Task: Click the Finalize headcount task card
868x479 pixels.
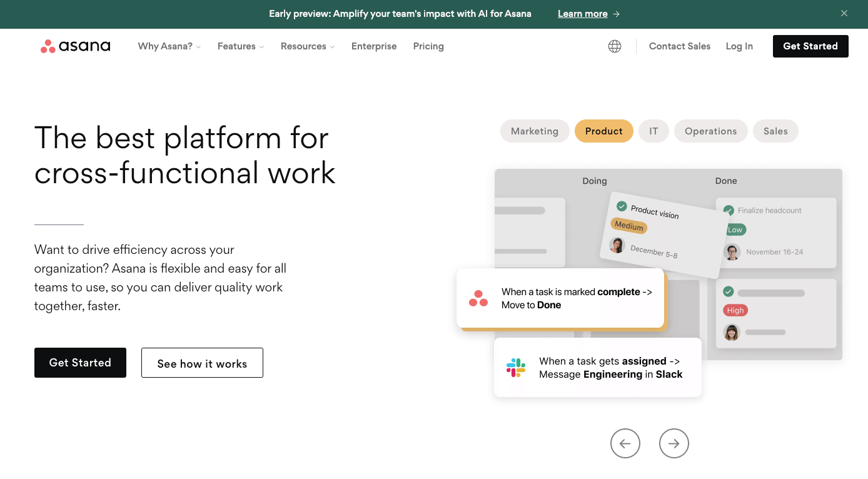Action: point(776,233)
